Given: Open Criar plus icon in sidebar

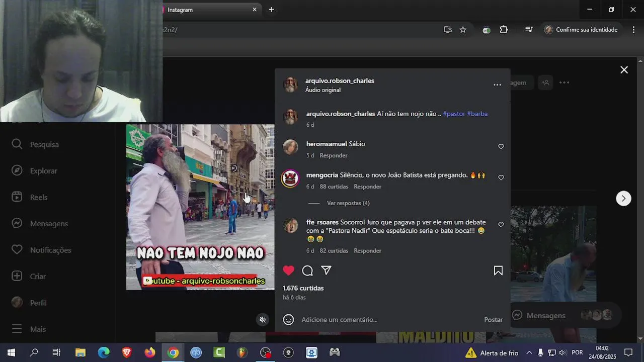Looking at the screenshot, I should [17, 276].
